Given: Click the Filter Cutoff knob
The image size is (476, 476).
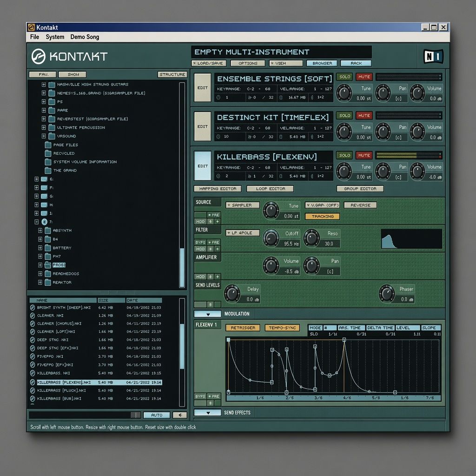Looking at the screenshot, I should 271,238.
